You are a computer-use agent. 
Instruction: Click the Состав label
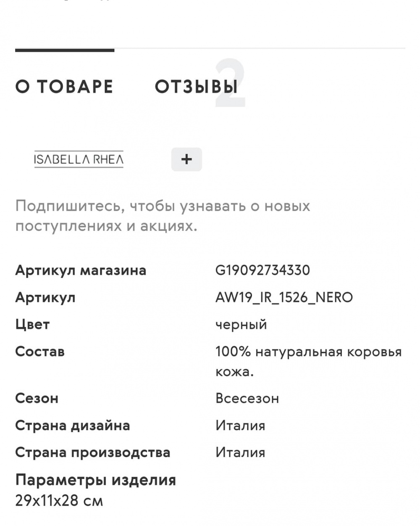click(x=40, y=352)
